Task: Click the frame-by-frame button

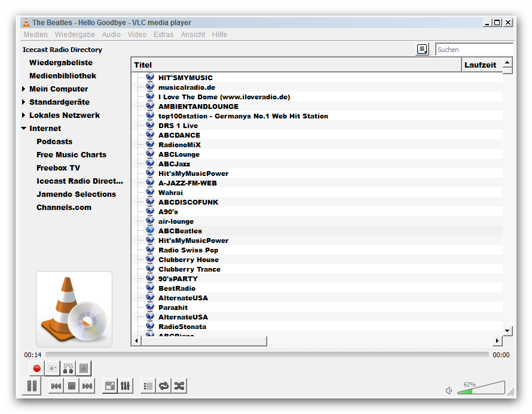Action: click(x=84, y=369)
